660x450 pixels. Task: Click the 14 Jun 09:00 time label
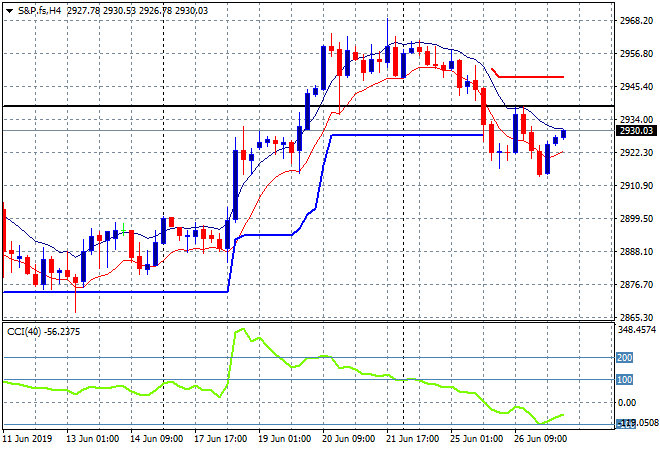pos(157,439)
